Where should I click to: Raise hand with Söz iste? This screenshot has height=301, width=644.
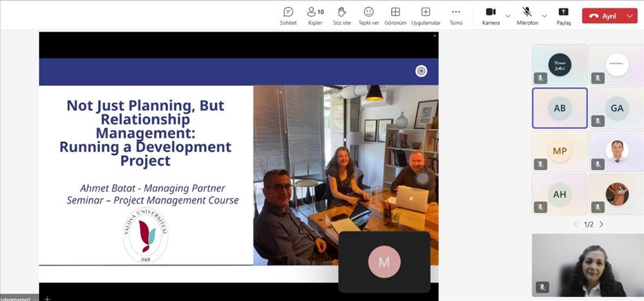(x=342, y=16)
